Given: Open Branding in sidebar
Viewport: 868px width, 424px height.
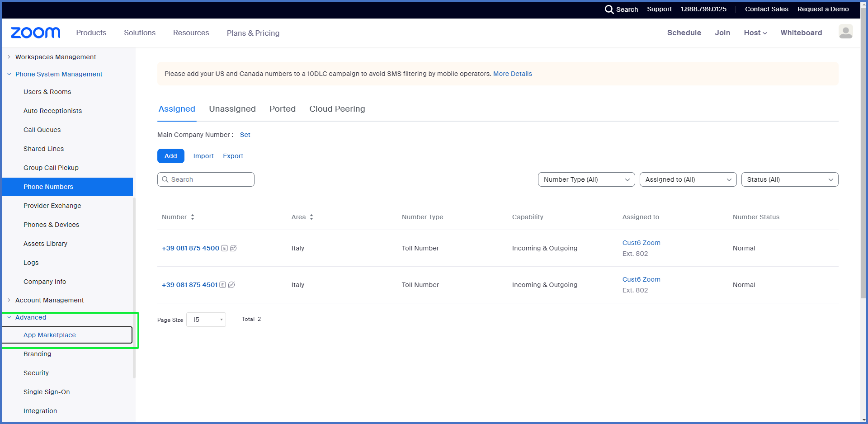Looking at the screenshot, I should 38,354.
